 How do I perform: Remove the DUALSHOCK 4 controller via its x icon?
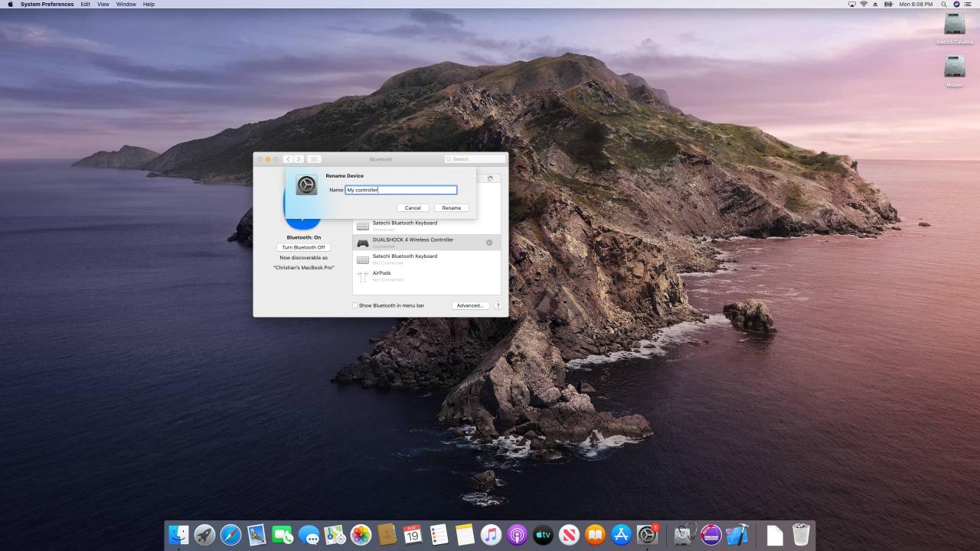pyautogui.click(x=489, y=243)
